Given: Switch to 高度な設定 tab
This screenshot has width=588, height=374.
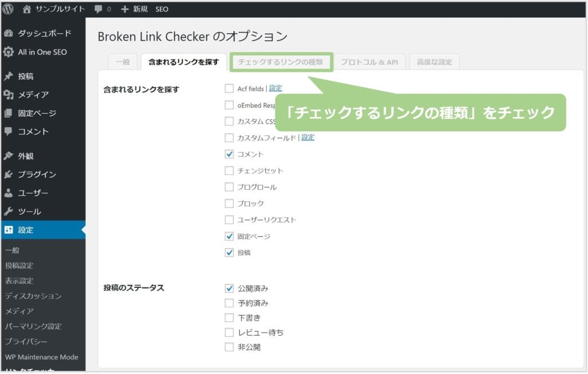Looking at the screenshot, I should pyautogui.click(x=435, y=62).
